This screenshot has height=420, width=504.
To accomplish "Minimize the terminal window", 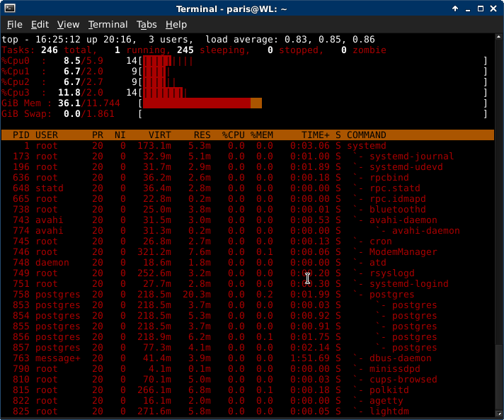I will point(468,9).
